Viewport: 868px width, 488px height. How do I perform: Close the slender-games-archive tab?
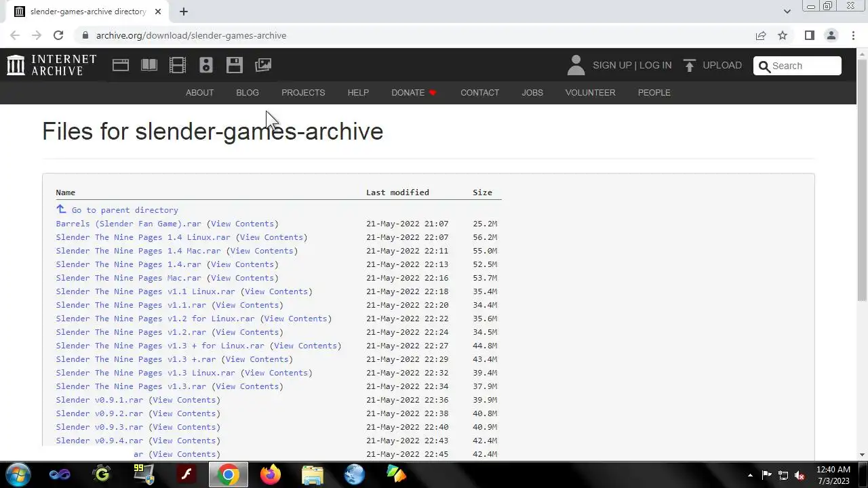(x=158, y=12)
